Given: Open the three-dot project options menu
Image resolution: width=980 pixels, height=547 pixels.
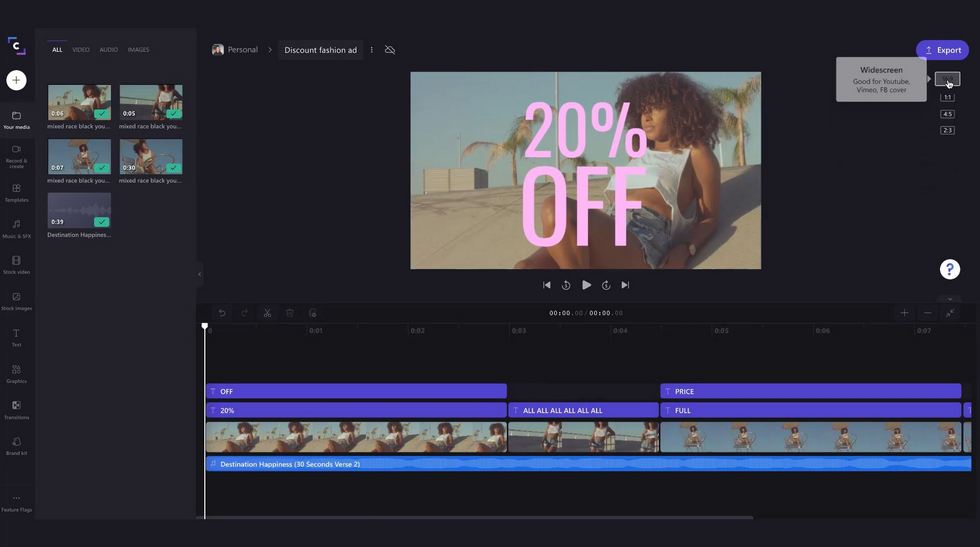Looking at the screenshot, I should [x=371, y=50].
